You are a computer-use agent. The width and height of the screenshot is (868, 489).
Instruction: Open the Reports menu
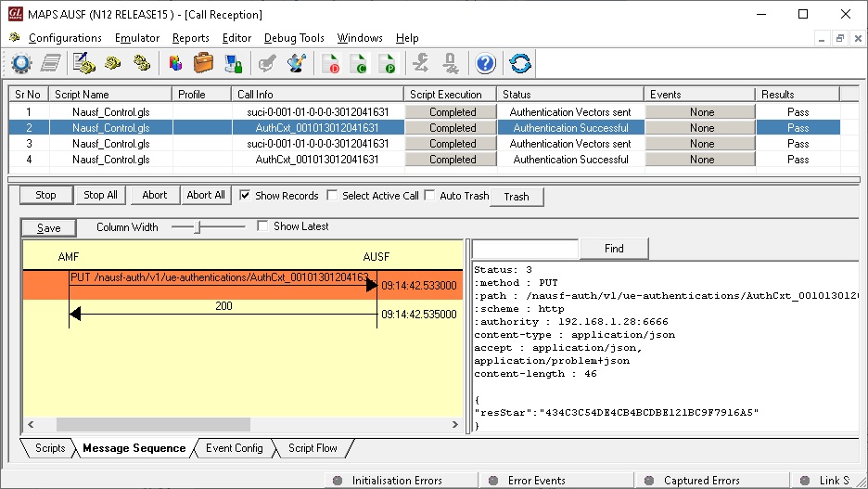[190, 38]
